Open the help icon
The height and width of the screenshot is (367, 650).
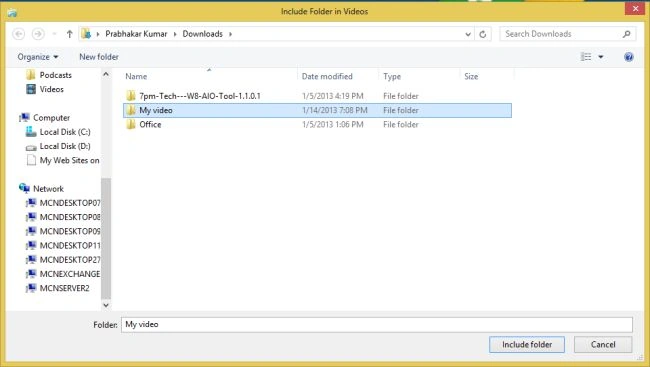pyautogui.click(x=628, y=57)
